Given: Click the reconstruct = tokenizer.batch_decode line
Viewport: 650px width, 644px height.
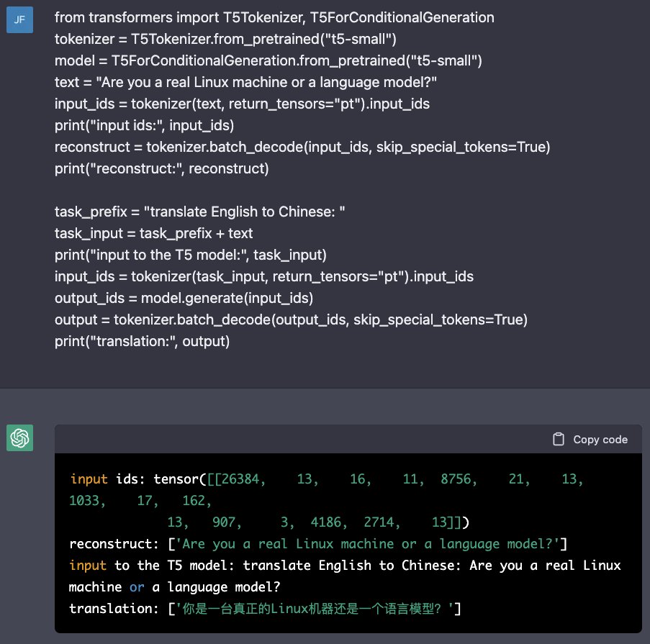Looking at the screenshot, I should pos(302,147).
